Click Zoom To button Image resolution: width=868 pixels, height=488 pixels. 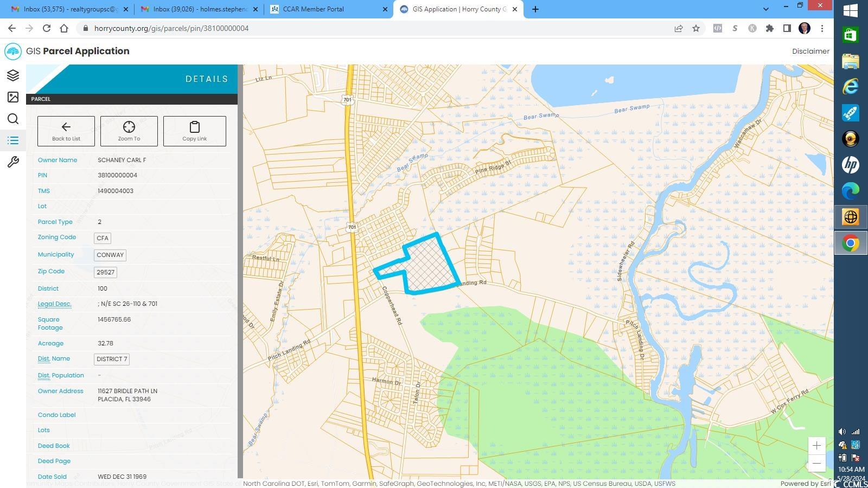click(x=129, y=131)
